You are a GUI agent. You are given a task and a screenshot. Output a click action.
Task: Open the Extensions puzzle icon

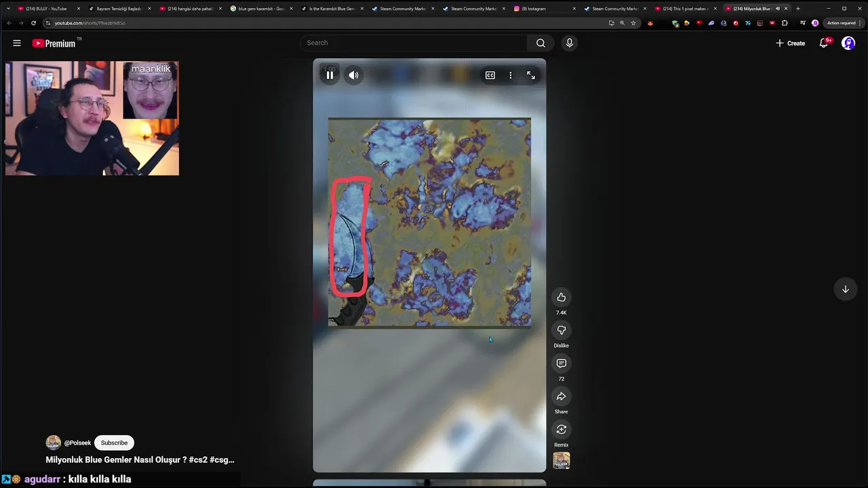785,23
